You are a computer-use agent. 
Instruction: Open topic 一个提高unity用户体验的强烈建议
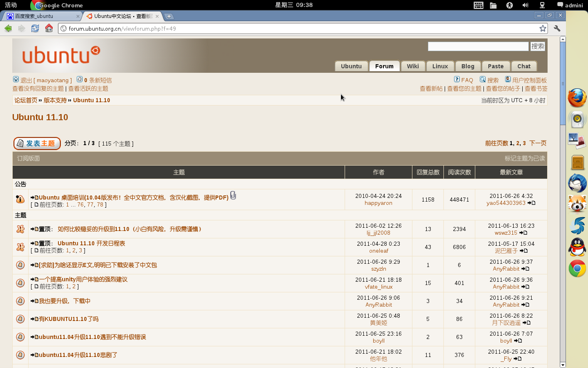[83, 279]
